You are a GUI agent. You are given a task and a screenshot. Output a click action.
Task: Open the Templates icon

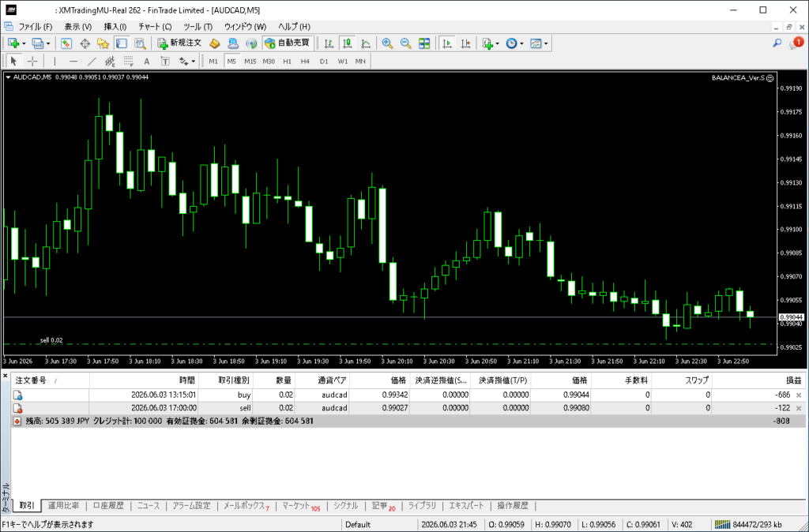(536, 44)
